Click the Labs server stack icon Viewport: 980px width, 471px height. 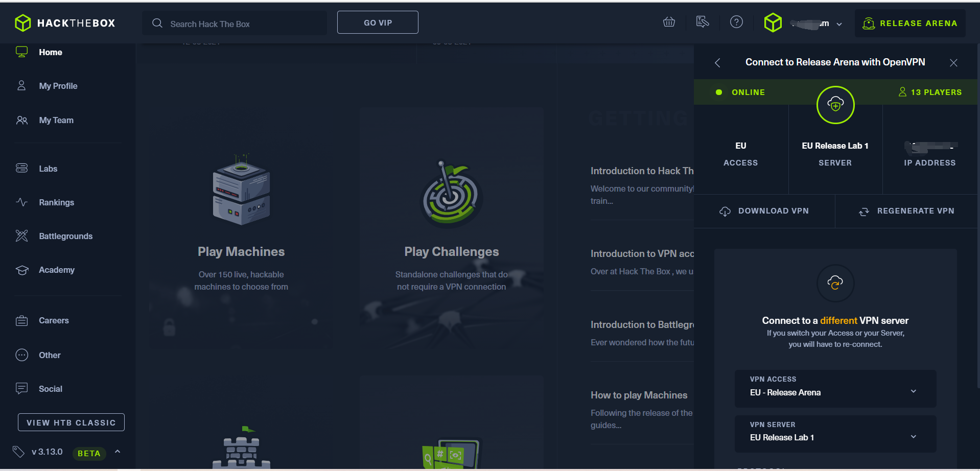pos(22,168)
